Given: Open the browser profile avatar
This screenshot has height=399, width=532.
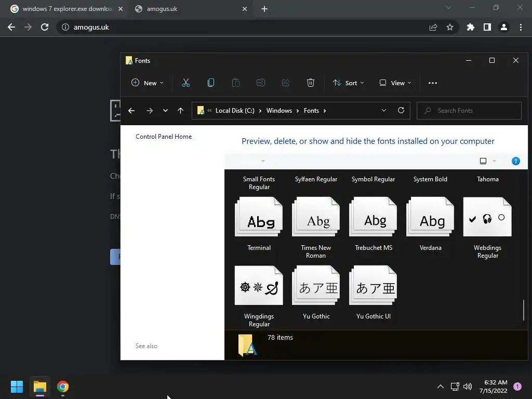Looking at the screenshot, I should [x=504, y=27].
